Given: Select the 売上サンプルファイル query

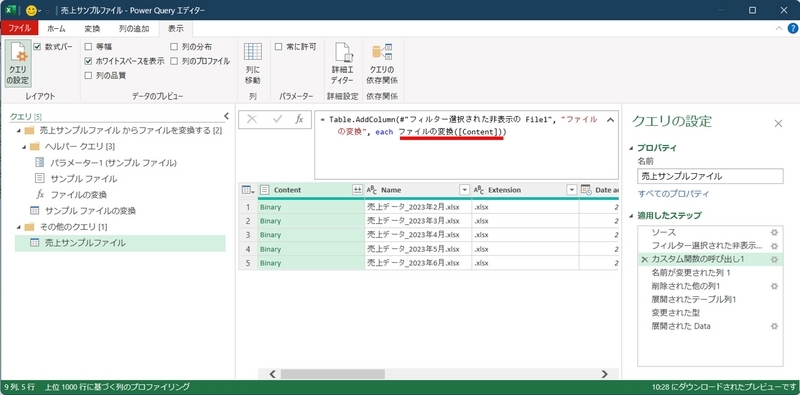Looking at the screenshot, I should click(x=120, y=243).
